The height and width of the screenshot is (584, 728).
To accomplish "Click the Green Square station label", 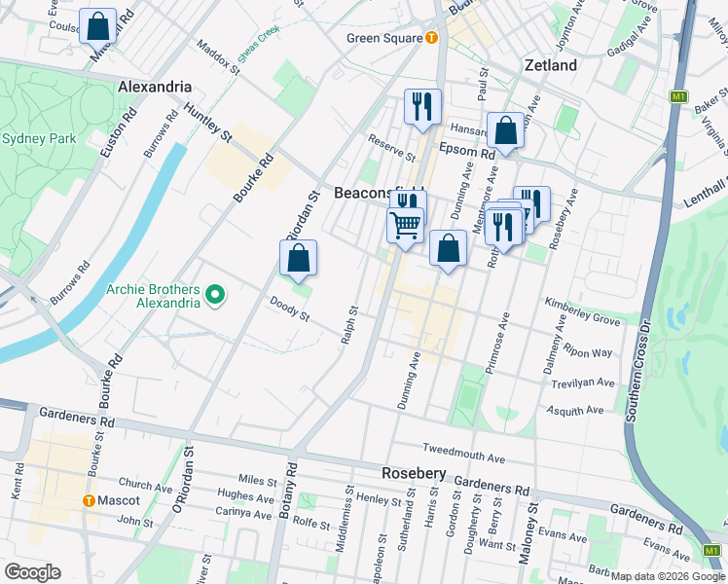I will click(384, 38).
